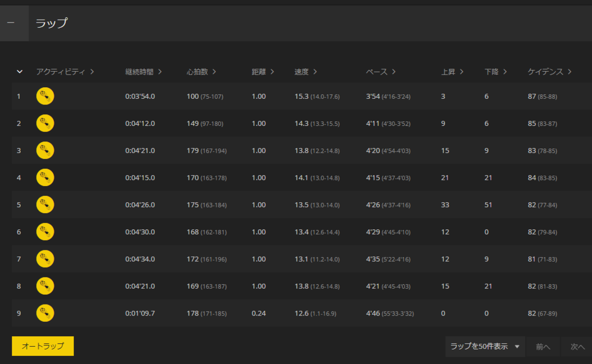Select lap 9 duration 0:01'09.7
The height and width of the screenshot is (364, 592).
(x=140, y=314)
